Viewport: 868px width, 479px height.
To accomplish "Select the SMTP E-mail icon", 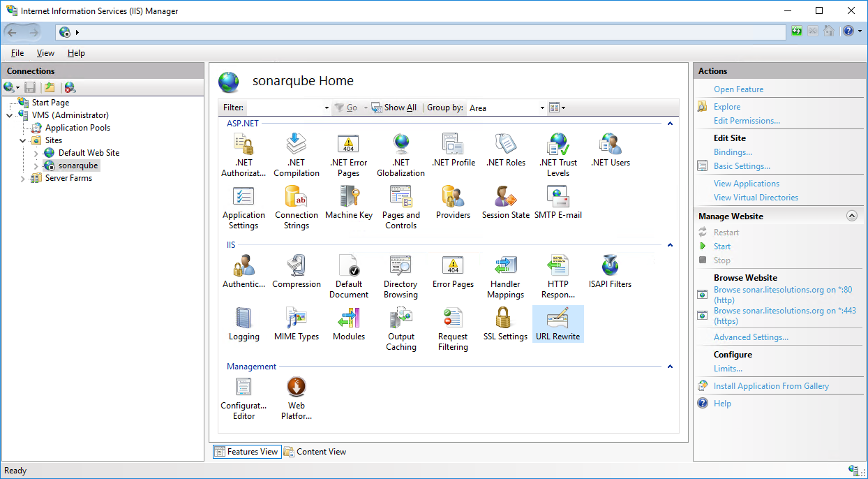I will (x=558, y=202).
